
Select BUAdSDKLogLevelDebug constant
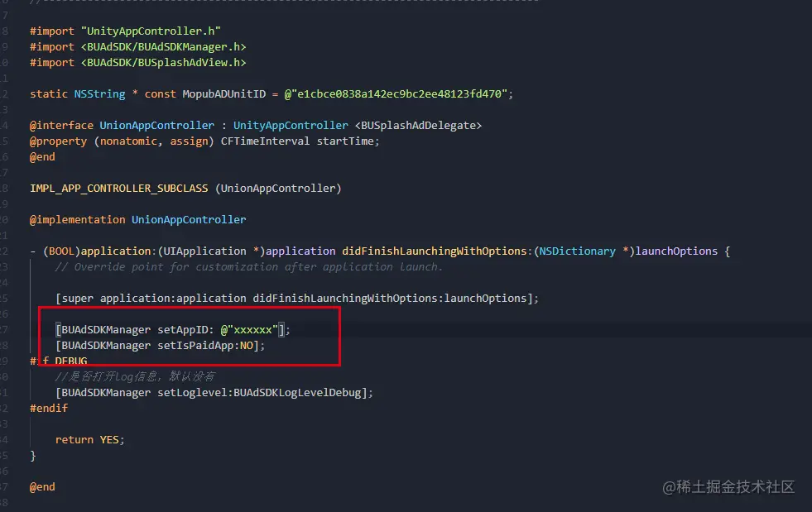tap(297, 392)
